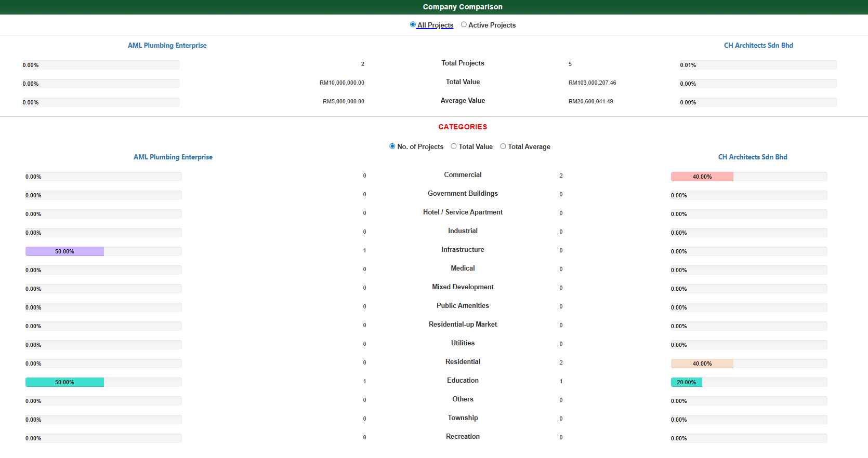Click the red CATEGORIES heading
868x458 pixels.
click(463, 127)
